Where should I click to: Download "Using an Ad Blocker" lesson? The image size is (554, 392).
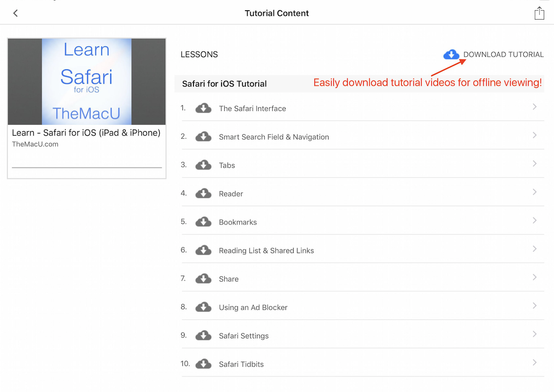pyautogui.click(x=204, y=307)
